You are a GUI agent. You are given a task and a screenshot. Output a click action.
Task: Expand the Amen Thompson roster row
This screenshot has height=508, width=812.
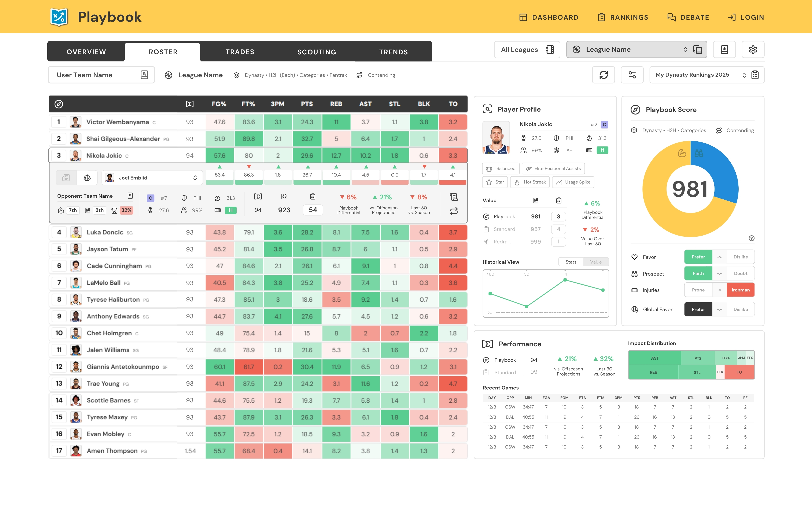(x=258, y=451)
